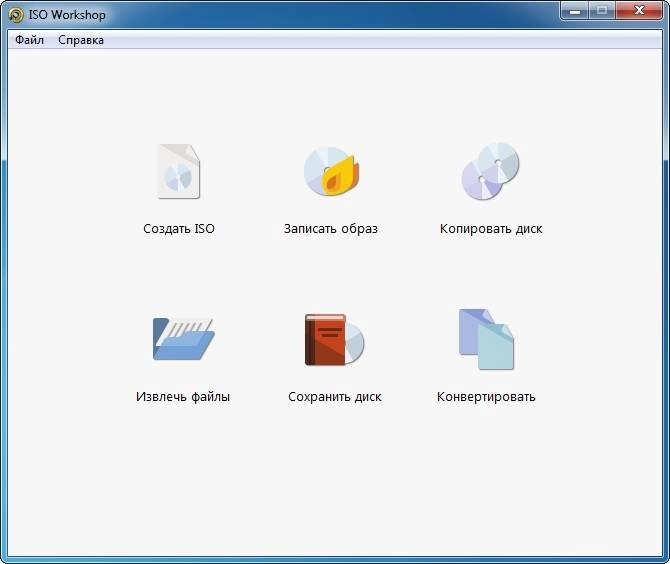Click the Конвертировать documents icon
The image size is (670, 564).
coord(486,339)
